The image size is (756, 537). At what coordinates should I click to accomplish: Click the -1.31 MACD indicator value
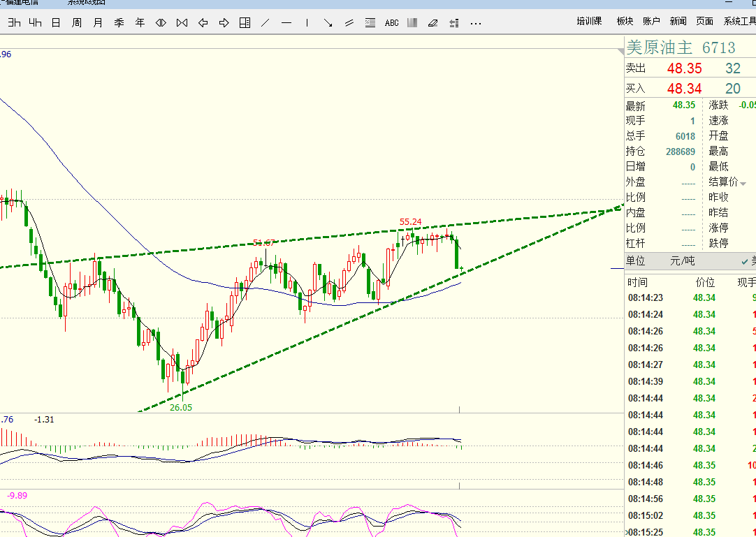coord(44,420)
